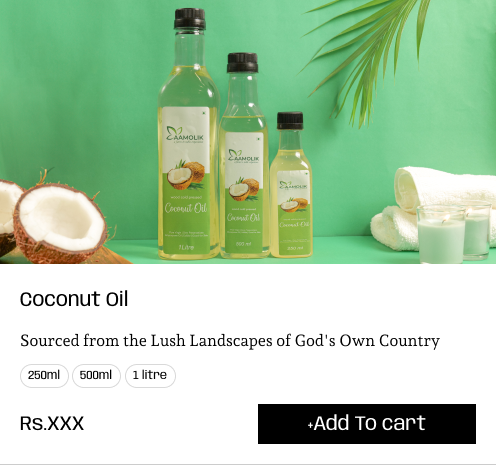Choose the 500ml size pill

[96, 376]
